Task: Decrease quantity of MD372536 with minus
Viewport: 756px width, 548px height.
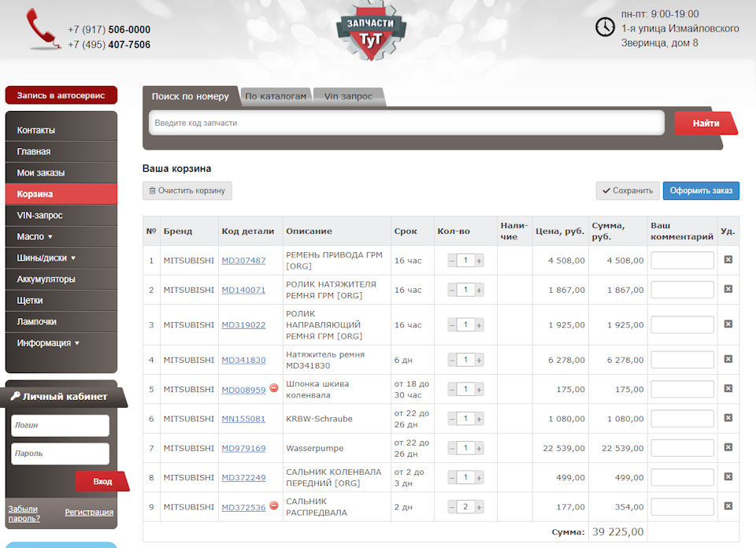Action: pos(452,507)
